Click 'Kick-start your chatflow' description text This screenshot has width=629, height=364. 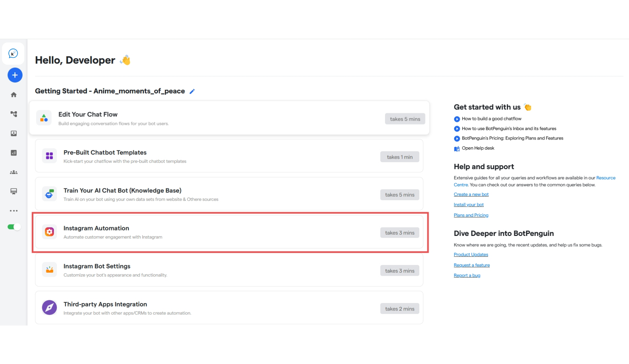coord(125,161)
